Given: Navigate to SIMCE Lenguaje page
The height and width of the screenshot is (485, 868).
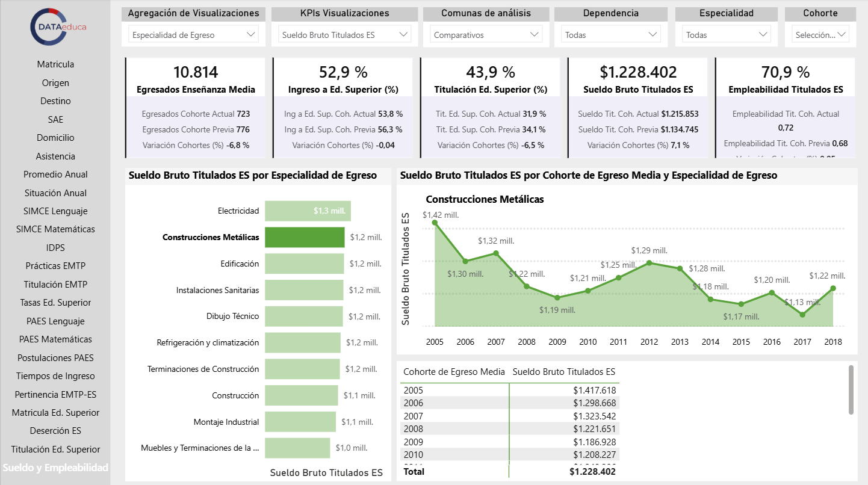Looking at the screenshot, I should pos(55,211).
